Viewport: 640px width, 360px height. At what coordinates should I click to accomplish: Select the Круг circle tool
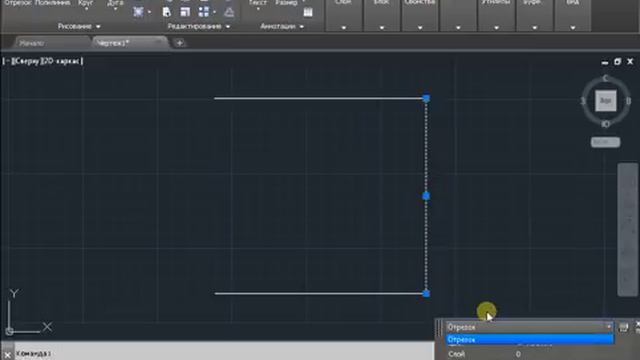[85, 3]
